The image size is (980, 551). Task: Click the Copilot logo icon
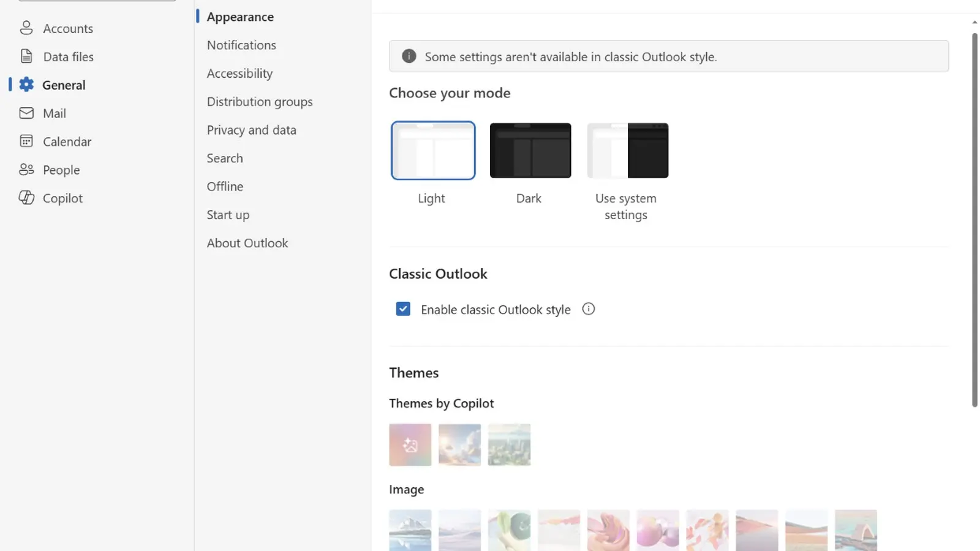pos(26,198)
